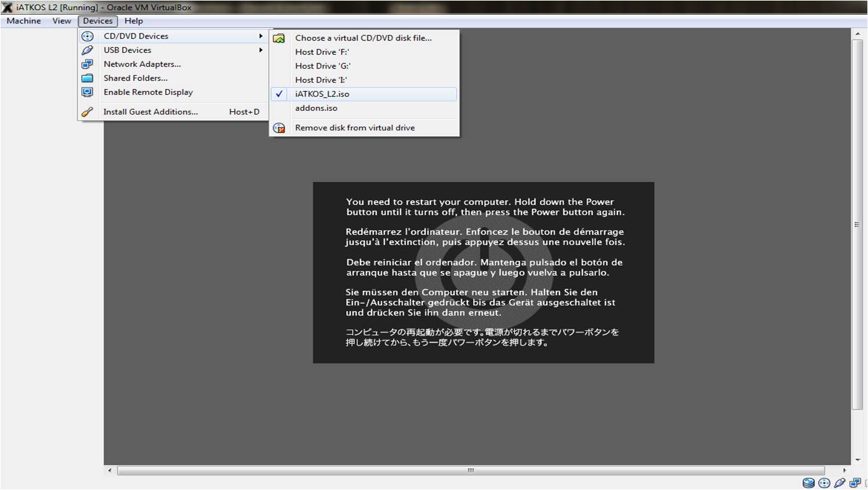
Task: Click the USB status bar indicator
Action: (x=839, y=483)
